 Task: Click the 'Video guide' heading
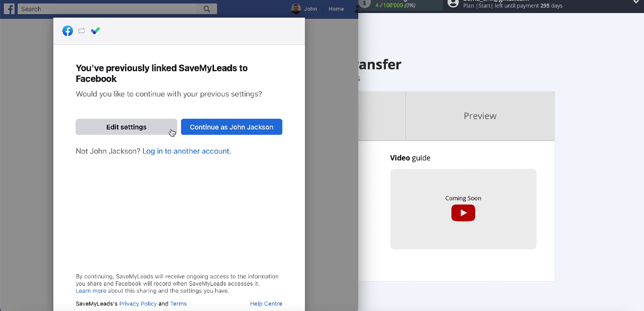(410, 158)
